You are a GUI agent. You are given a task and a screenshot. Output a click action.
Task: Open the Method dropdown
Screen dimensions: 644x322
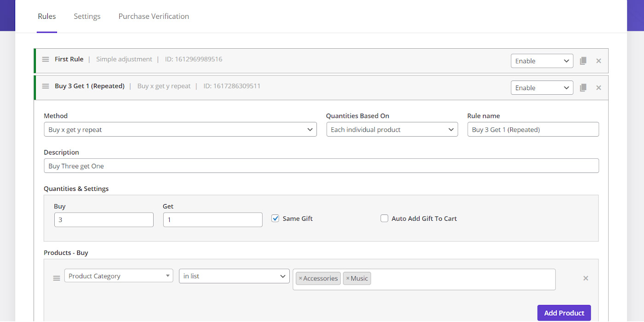point(180,130)
